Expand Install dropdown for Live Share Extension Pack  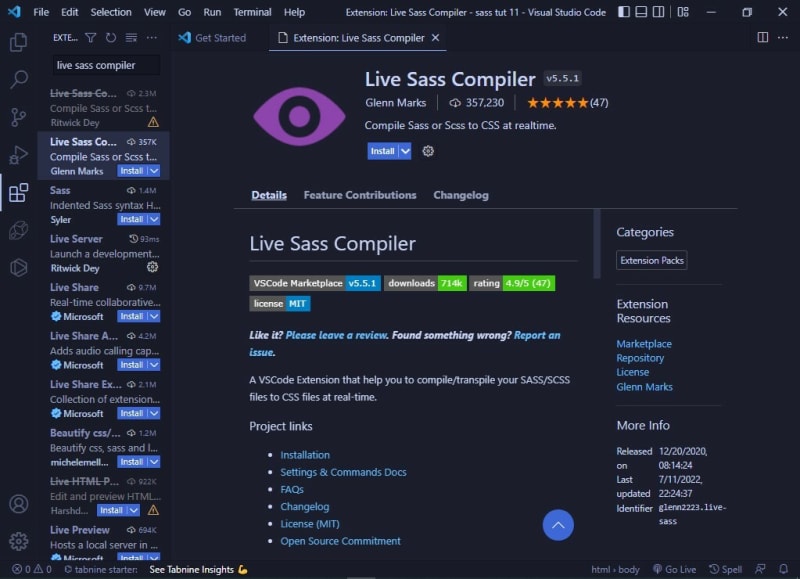click(x=154, y=413)
